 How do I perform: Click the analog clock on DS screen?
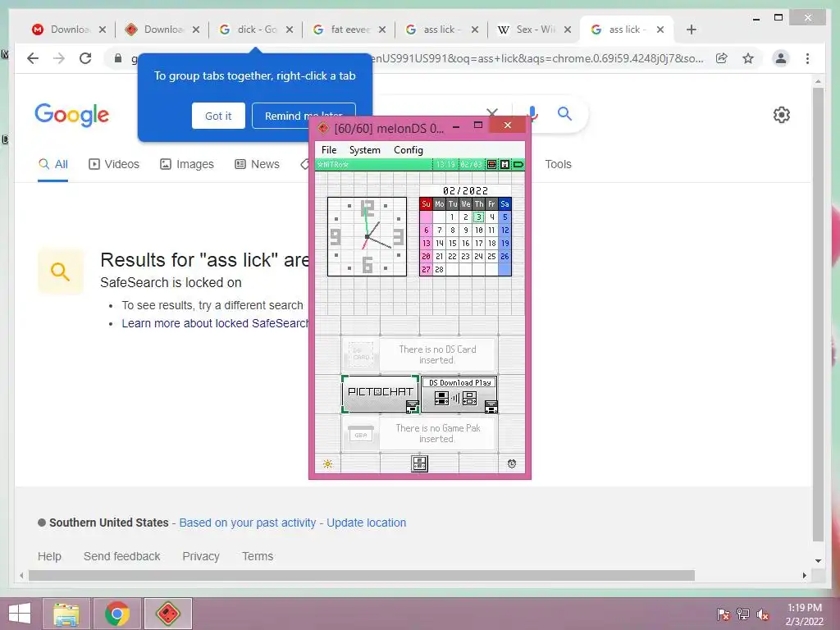367,236
